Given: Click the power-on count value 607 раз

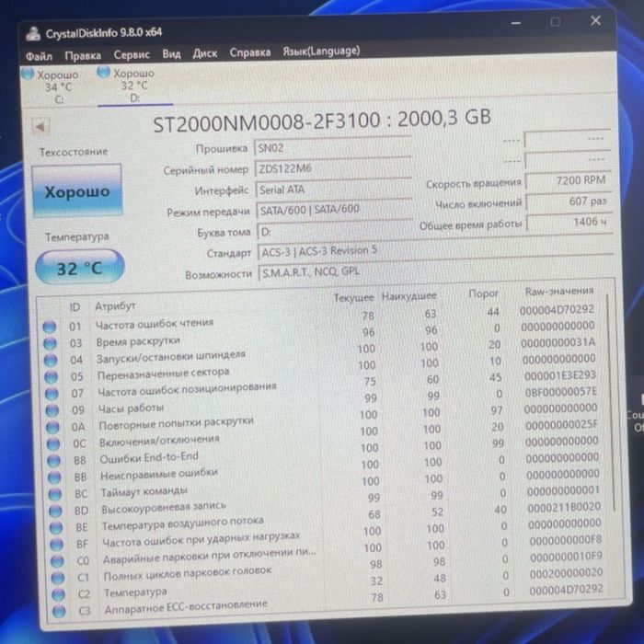Looking at the screenshot, I should pos(569,201).
